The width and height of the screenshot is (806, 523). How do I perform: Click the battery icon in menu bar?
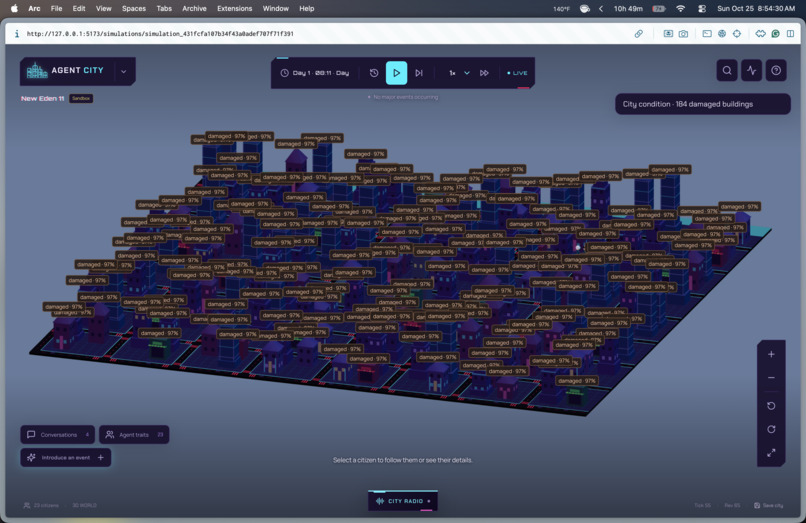coord(659,8)
